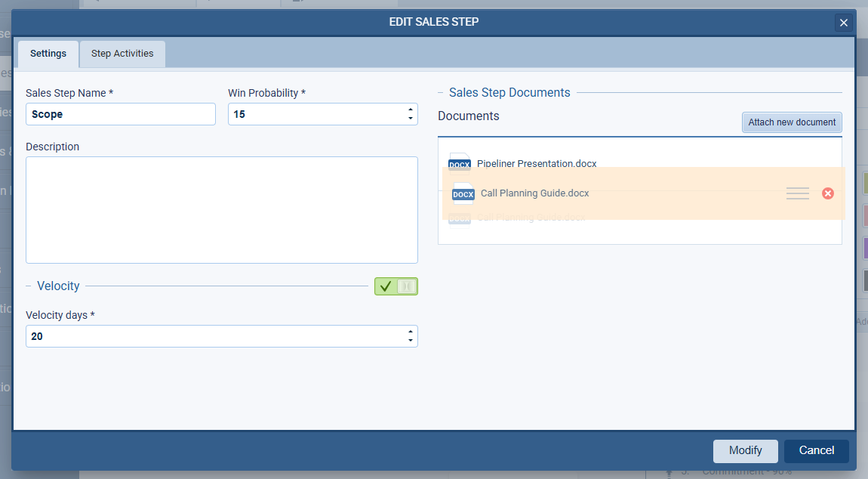Remove Call Planning Guide.docx with the red delete icon
868x479 pixels.
[827, 193]
